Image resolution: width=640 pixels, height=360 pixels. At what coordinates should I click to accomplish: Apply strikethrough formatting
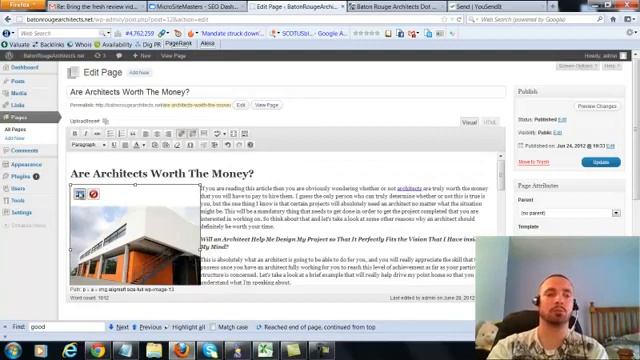[97, 133]
